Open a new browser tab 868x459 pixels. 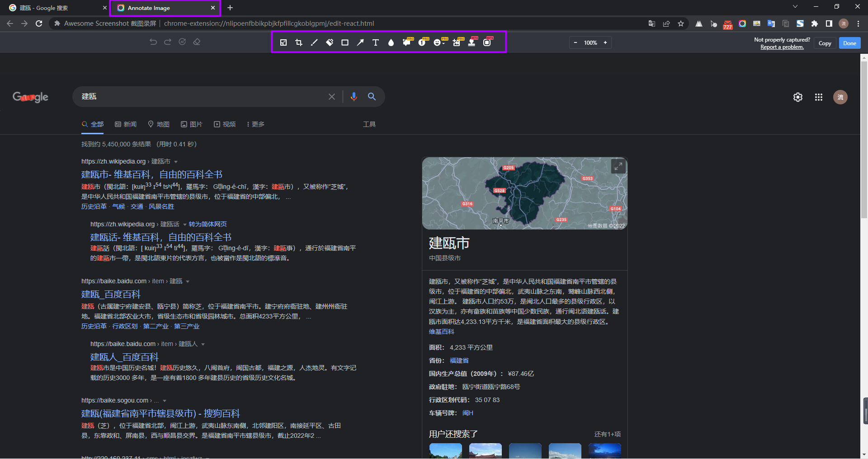(x=230, y=8)
